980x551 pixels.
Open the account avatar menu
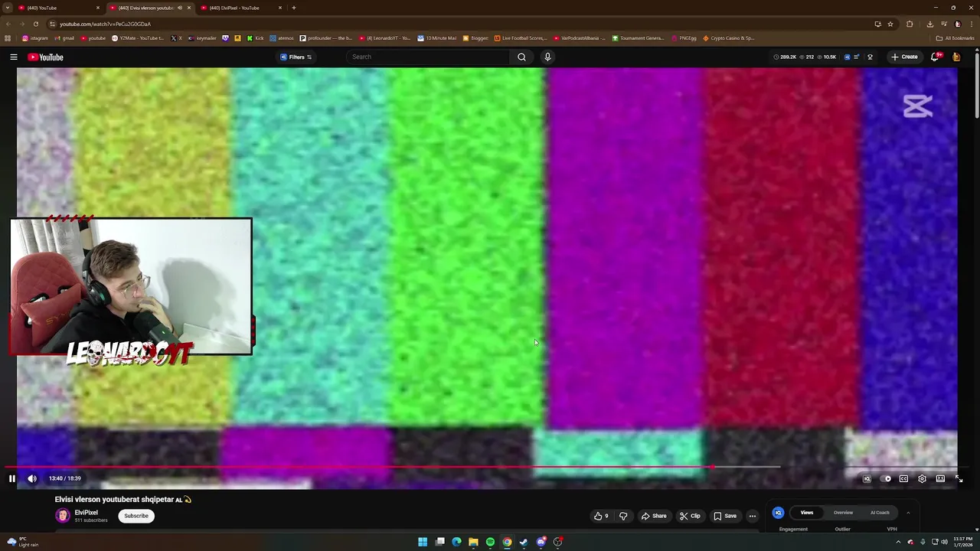coord(956,57)
